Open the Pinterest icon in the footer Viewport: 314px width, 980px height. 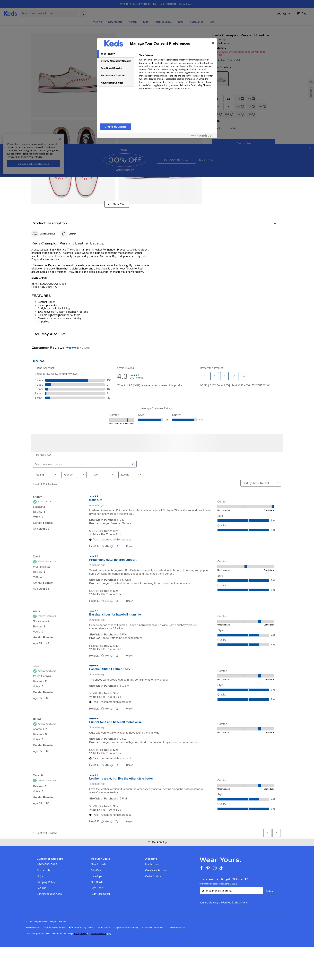pyautogui.click(x=208, y=868)
